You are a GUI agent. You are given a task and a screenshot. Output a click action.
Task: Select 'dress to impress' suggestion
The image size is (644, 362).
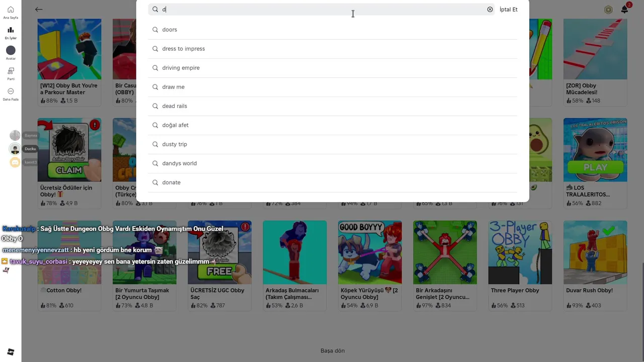[x=333, y=49]
